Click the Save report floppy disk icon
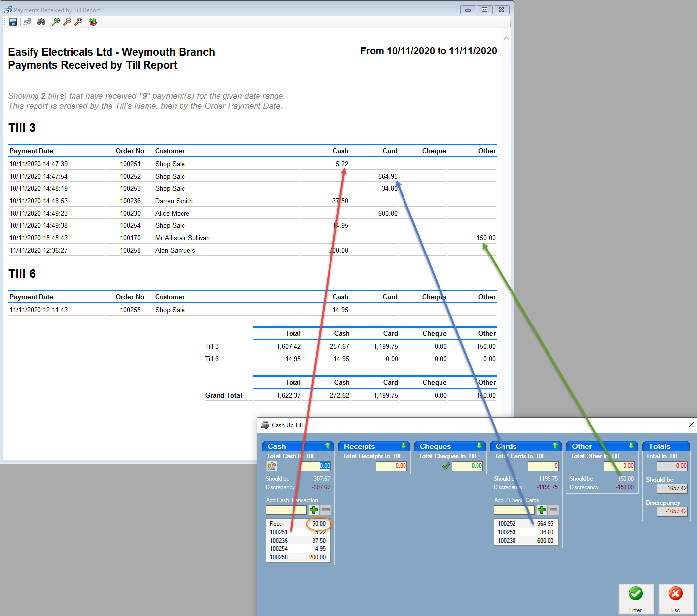 pos(13,22)
